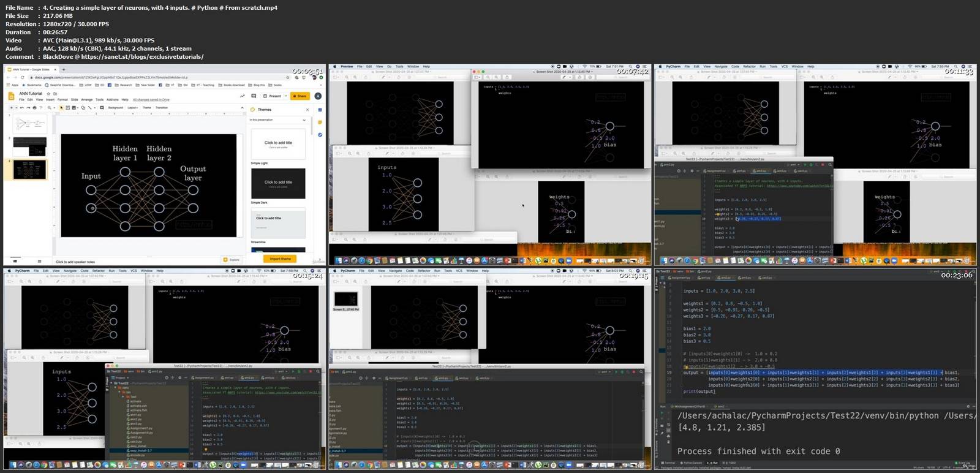Open Format menu in Google Slides

pos(62,100)
